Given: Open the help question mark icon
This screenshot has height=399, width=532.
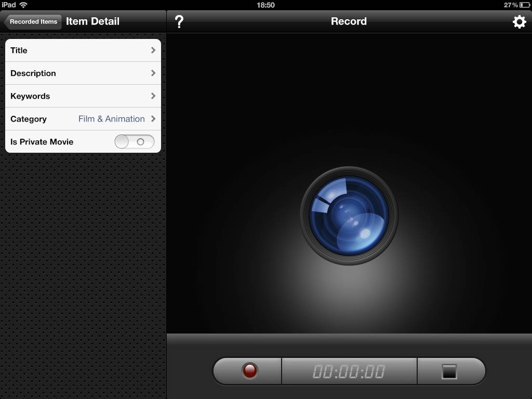Looking at the screenshot, I should click(x=179, y=22).
